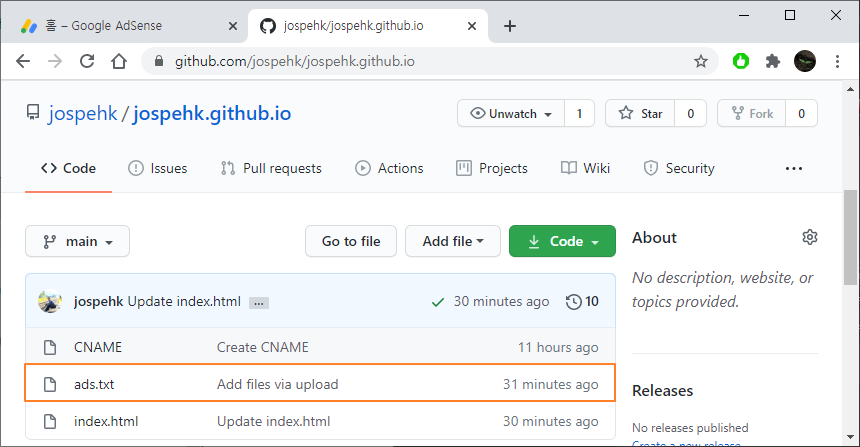Open the jospehk owner link
860x447 pixels.
click(x=82, y=114)
